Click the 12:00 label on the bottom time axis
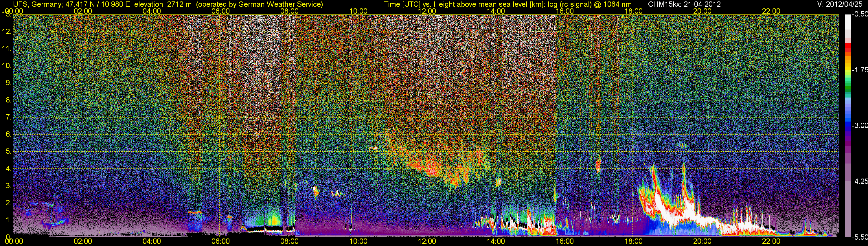The height and width of the screenshot is (246, 868). click(427, 241)
